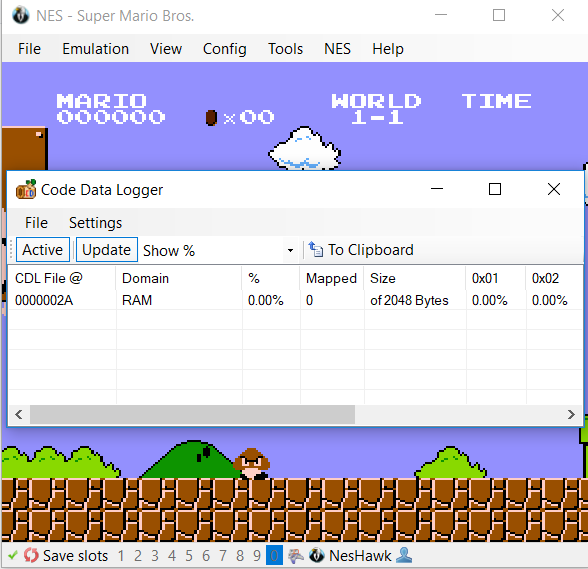Viewport: 588px width, 569px height.
Task: Click the 0x01 column header
Action: click(x=496, y=278)
